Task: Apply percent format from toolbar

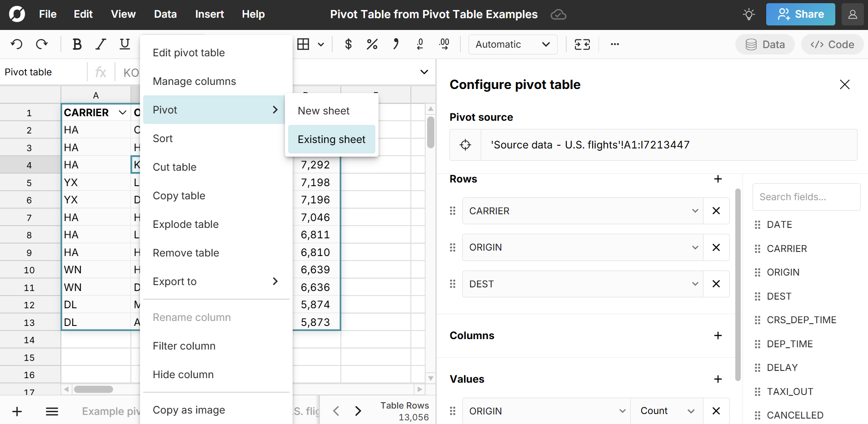Action: tap(372, 44)
